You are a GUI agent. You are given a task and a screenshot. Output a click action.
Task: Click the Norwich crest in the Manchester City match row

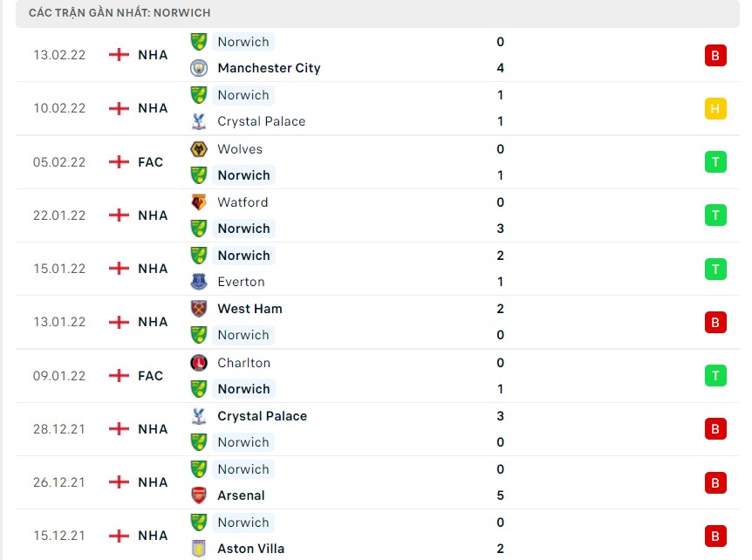199,41
